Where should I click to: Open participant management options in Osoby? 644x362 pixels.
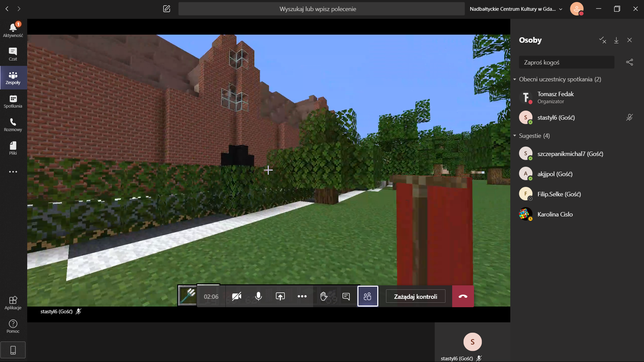(603, 40)
